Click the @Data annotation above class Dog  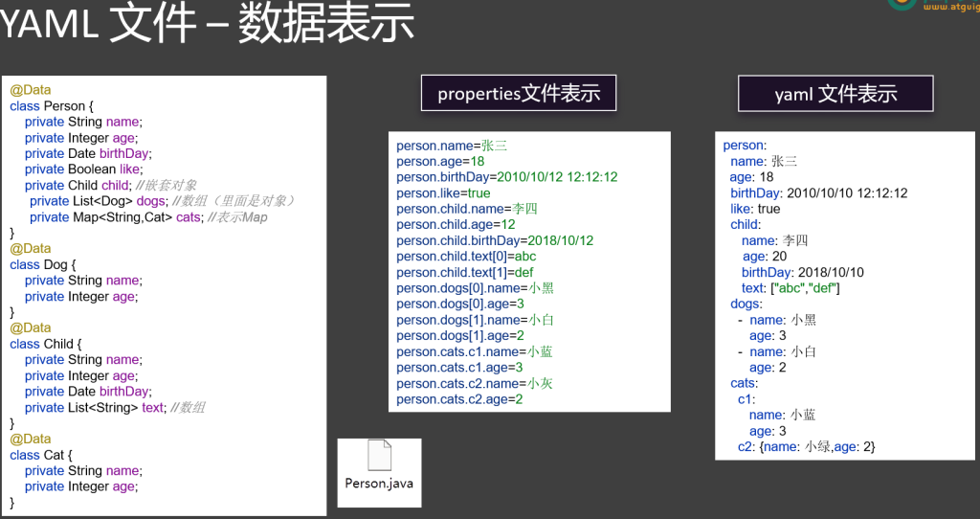tap(31, 248)
